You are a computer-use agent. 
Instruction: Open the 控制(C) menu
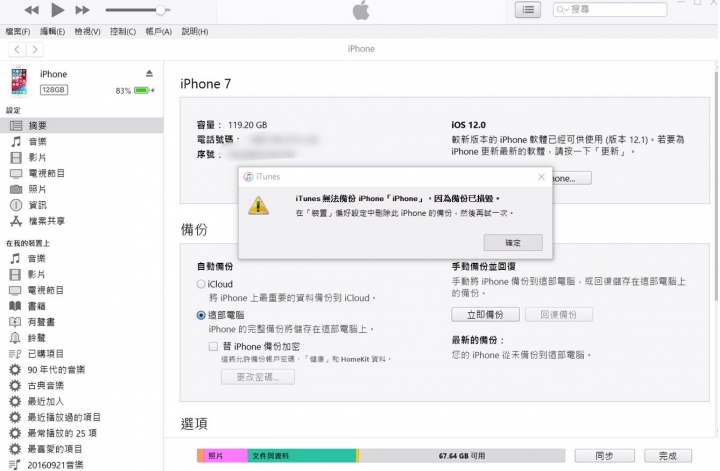[x=123, y=32]
